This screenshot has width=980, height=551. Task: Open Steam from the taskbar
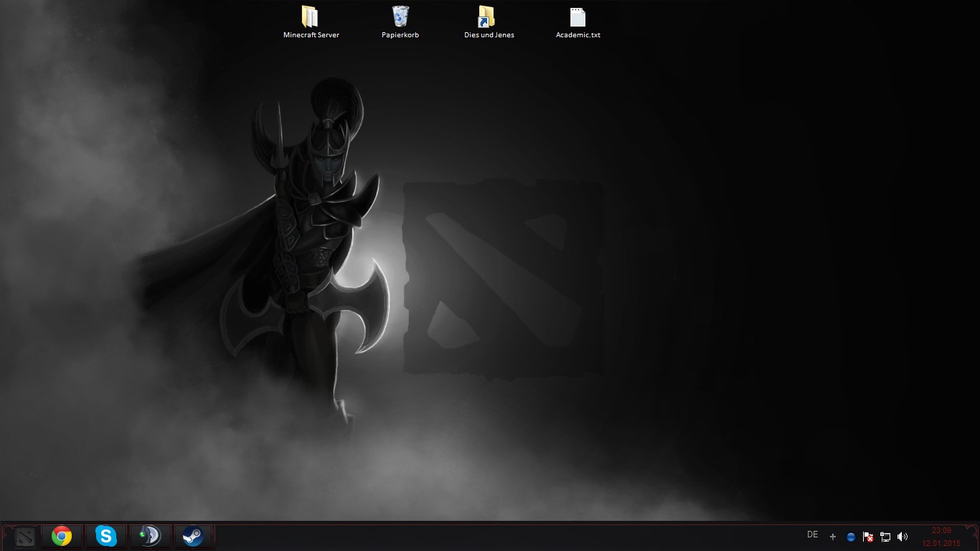tap(193, 537)
